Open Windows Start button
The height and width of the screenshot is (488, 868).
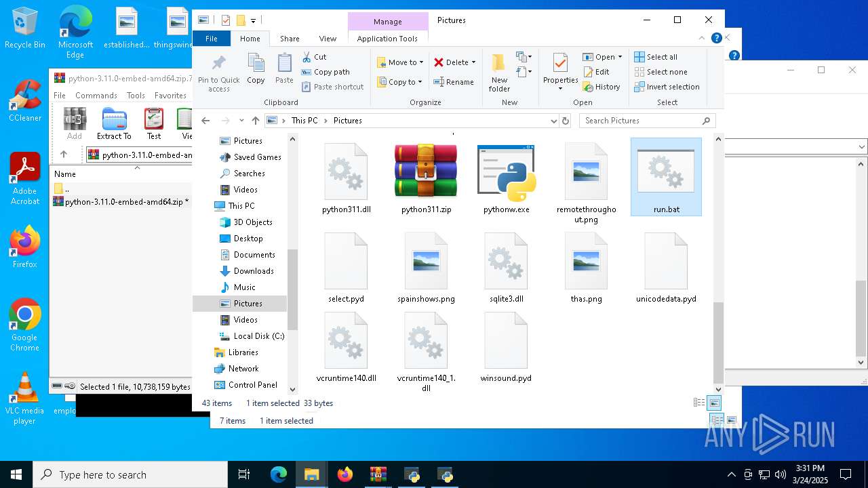tap(16, 474)
